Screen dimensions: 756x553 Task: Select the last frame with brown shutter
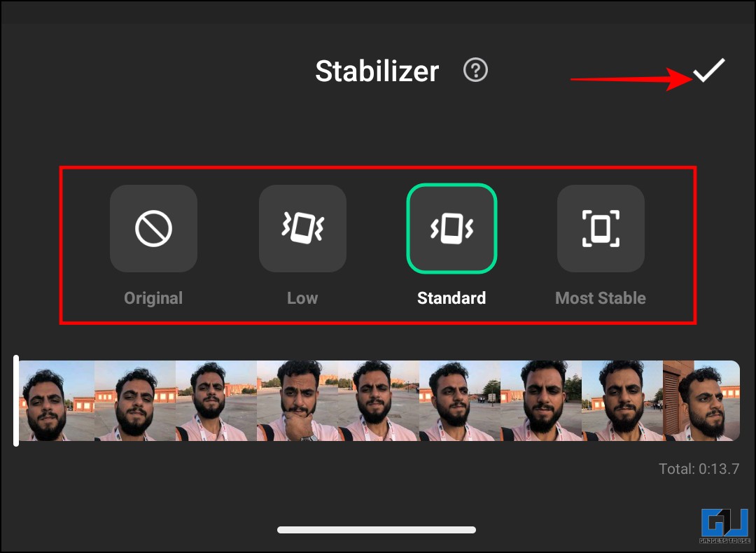tap(701, 400)
